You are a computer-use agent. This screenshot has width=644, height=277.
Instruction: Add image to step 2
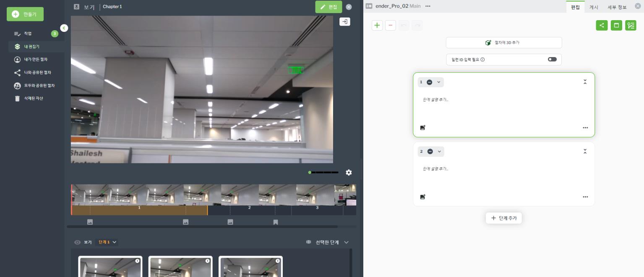click(x=423, y=197)
